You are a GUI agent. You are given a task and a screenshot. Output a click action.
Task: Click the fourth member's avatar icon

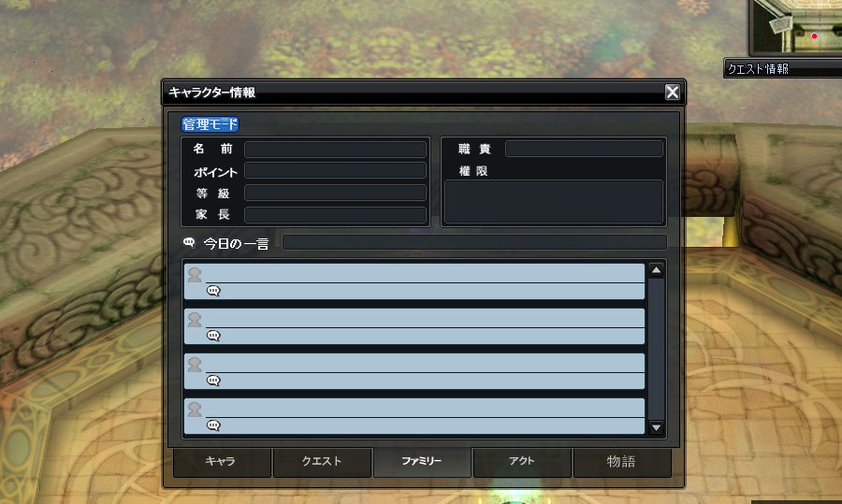click(195, 409)
